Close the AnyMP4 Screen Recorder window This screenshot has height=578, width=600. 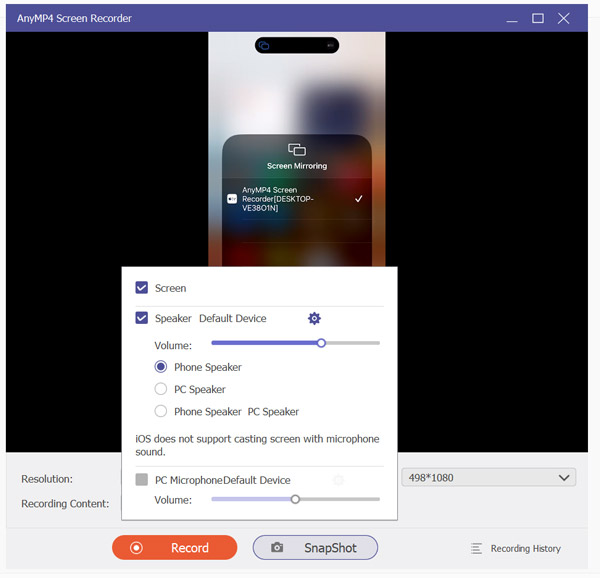coord(566,18)
